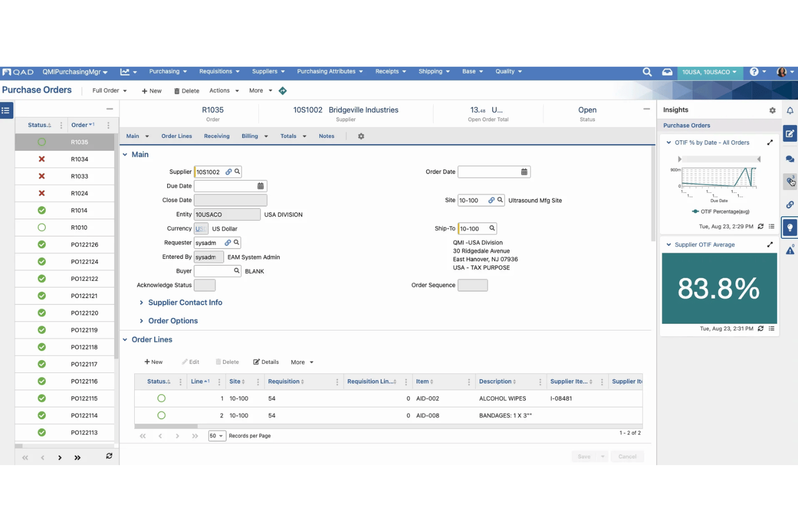Click order lines horizontal scrollbar
798x532 pixels.
click(x=166, y=426)
